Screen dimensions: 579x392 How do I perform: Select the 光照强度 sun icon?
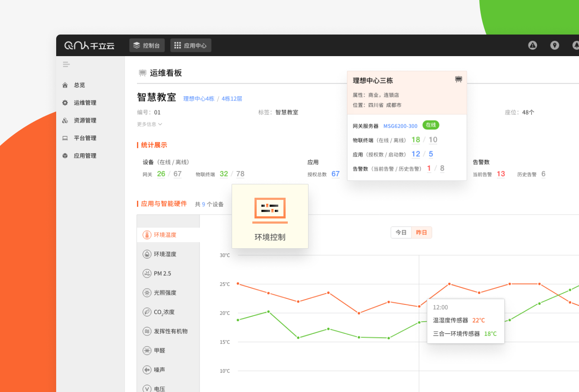(147, 293)
